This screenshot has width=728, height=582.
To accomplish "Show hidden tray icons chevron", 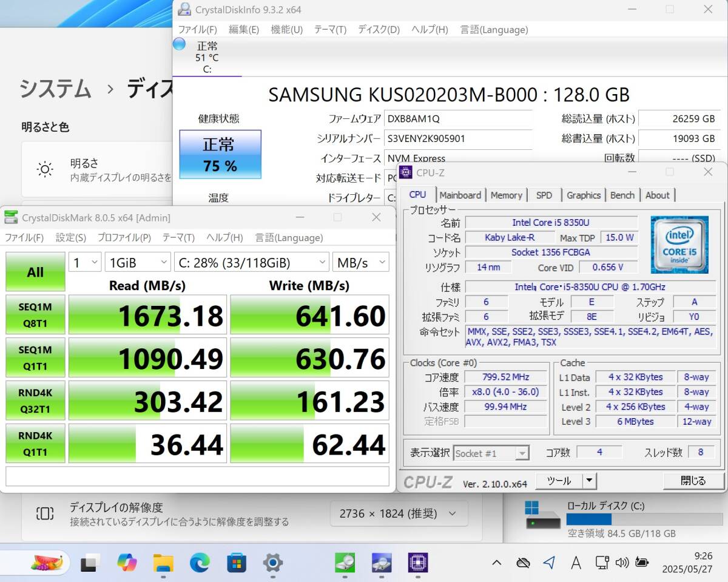I will 496,563.
